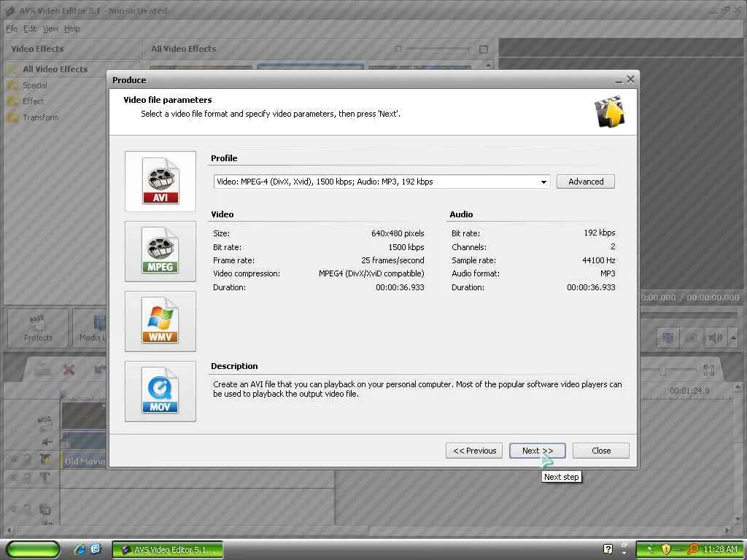Click the preview playback progress bar
Screen dimensions: 747x560
689,315
